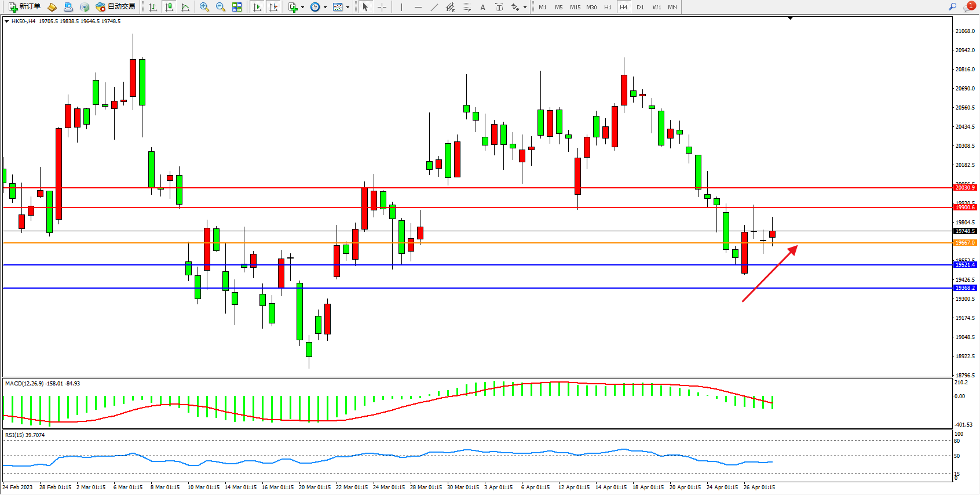Image resolution: width=980 pixels, height=495 pixels.
Task: Toggle AutoTrading (自动交易) button
Action: [x=116, y=7]
